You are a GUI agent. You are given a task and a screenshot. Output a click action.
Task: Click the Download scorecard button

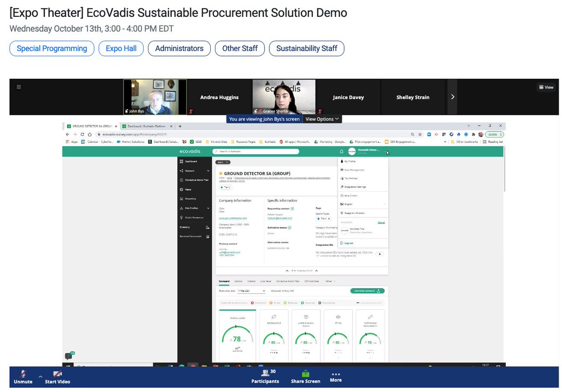367,291
